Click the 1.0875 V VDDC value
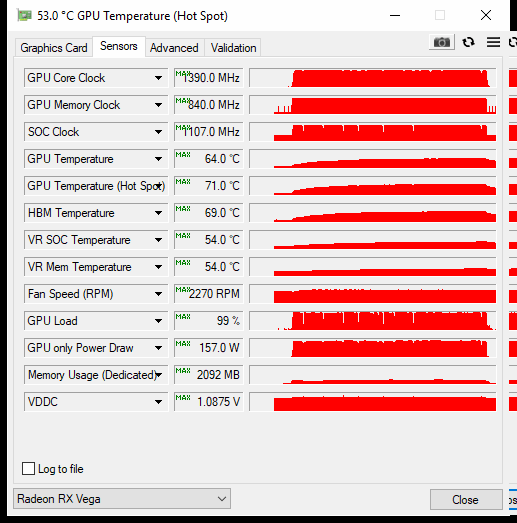 click(x=209, y=402)
